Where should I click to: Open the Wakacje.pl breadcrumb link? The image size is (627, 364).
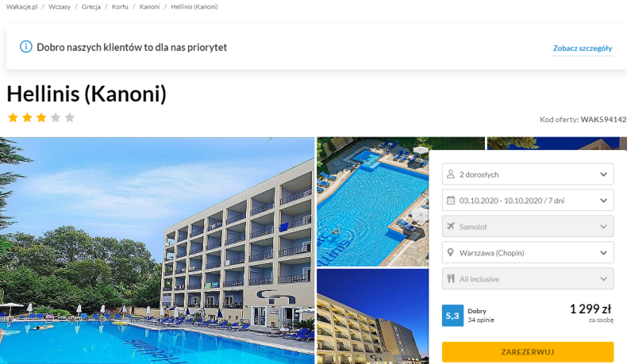tap(22, 7)
